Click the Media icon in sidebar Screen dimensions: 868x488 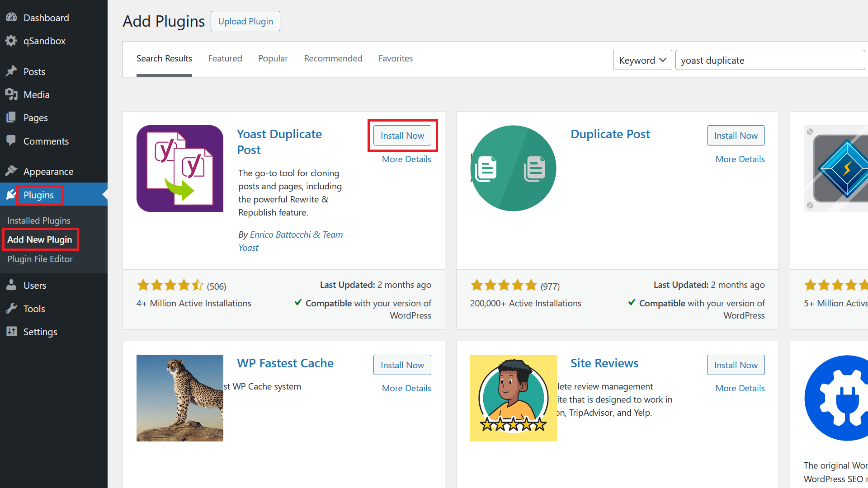point(11,94)
